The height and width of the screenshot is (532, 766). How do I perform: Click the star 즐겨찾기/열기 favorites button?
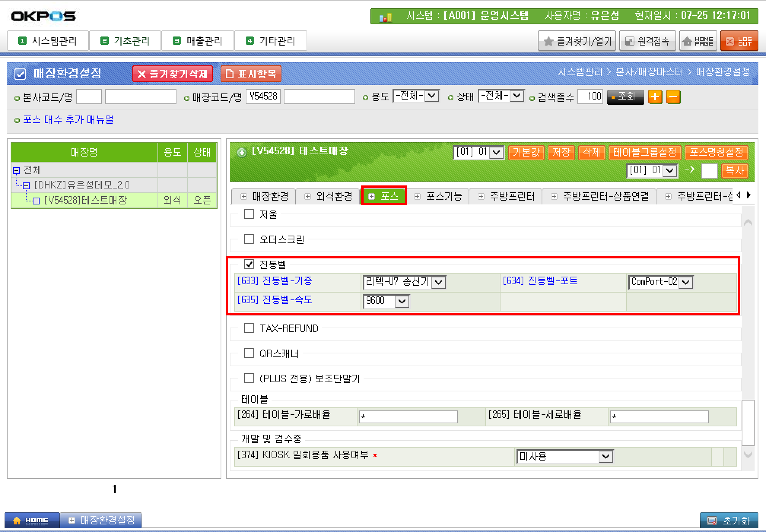click(x=577, y=41)
